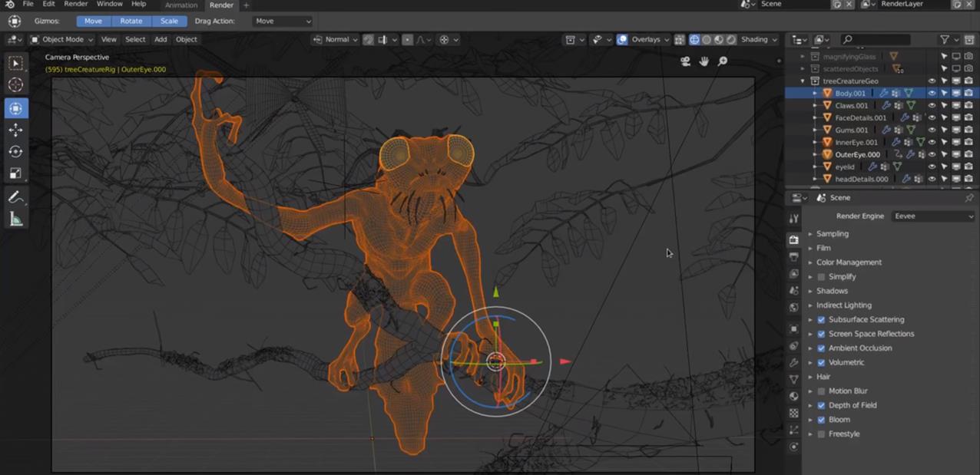Switch to solid shading mode
The height and width of the screenshot is (475, 980).
707,40
